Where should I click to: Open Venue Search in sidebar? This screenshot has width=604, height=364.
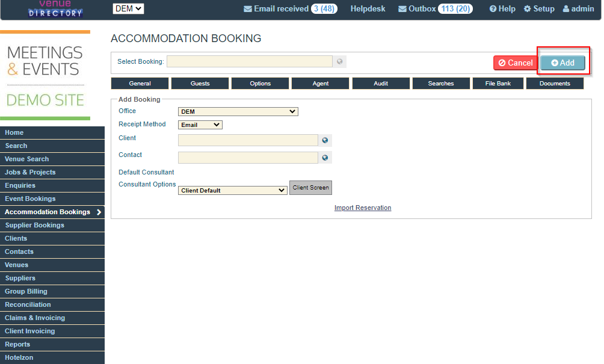(52, 159)
